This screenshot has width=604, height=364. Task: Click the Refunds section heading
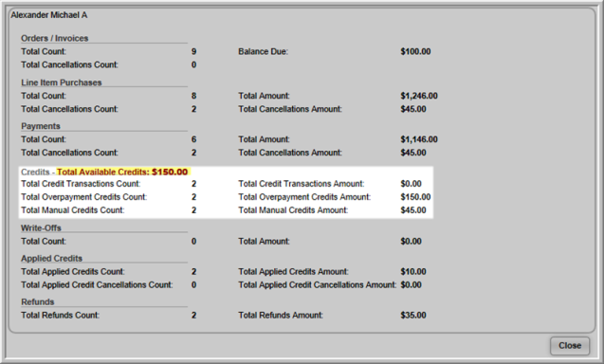37,301
